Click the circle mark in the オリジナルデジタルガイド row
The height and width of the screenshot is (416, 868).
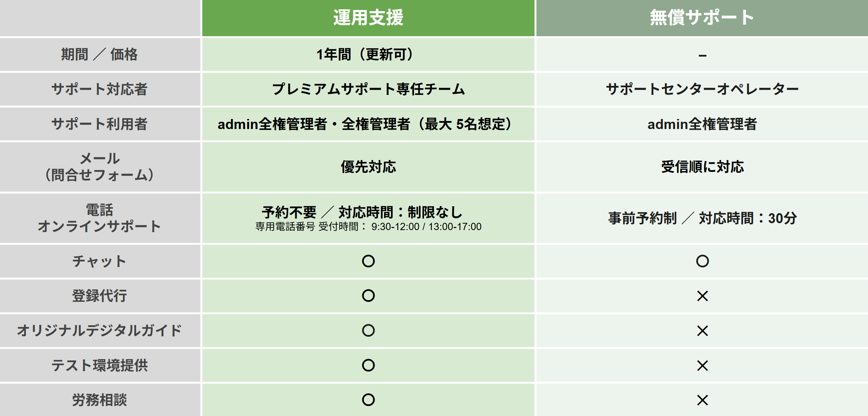[368, 330]
